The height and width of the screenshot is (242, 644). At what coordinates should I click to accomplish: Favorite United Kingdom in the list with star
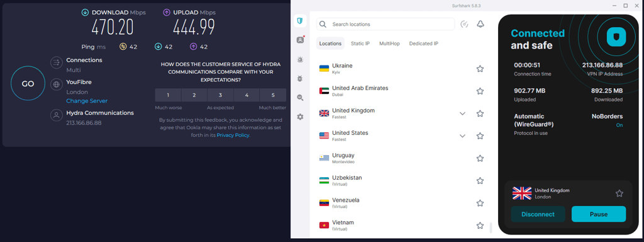[x=480, y=113]
